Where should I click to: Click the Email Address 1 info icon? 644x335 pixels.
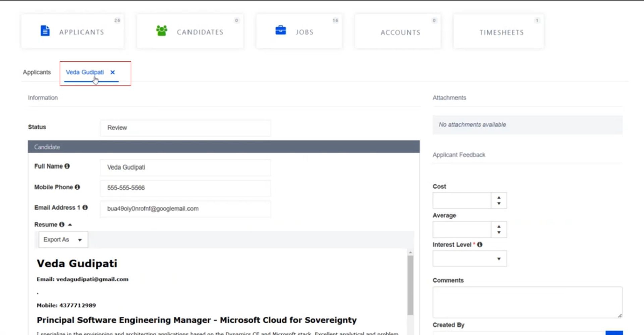point(85,208)
